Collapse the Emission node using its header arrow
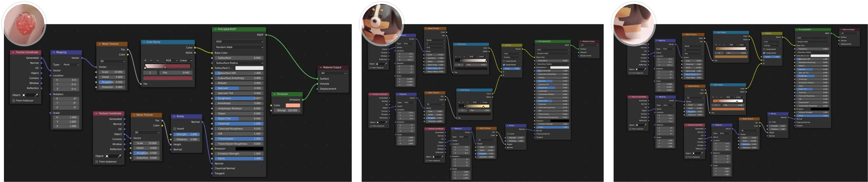 [275, 94]
